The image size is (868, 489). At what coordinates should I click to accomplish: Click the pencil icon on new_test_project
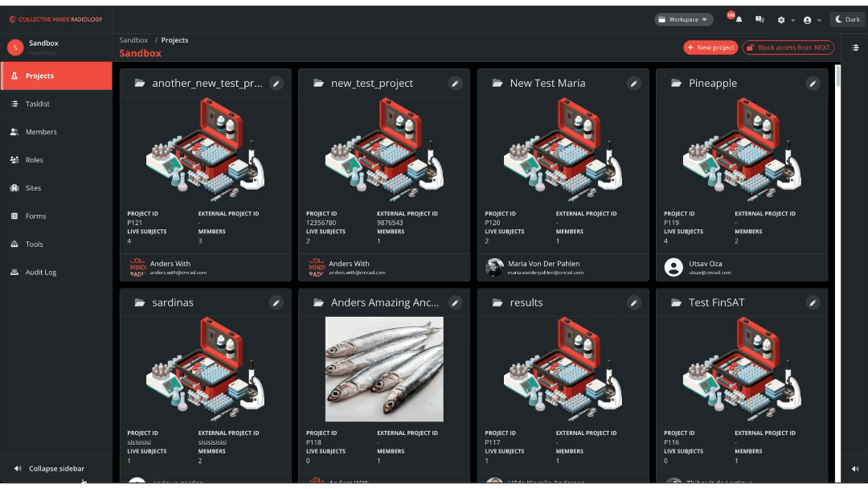coord(455,83)
